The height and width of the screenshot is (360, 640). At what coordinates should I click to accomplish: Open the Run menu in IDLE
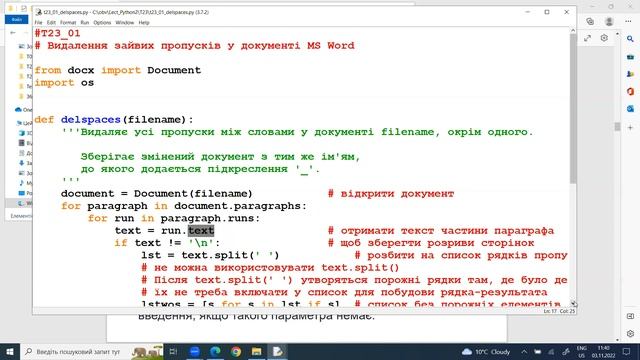pyautogui.click(x=84, y=22)
